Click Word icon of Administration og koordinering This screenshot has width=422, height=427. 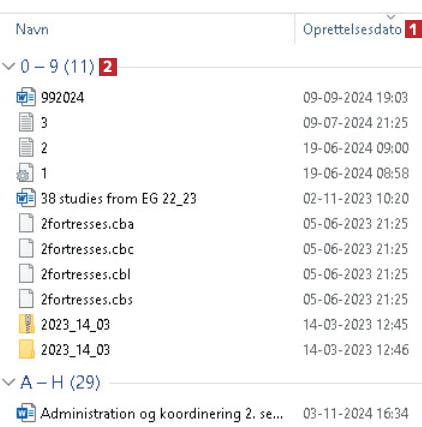click(x=26, y=413)
